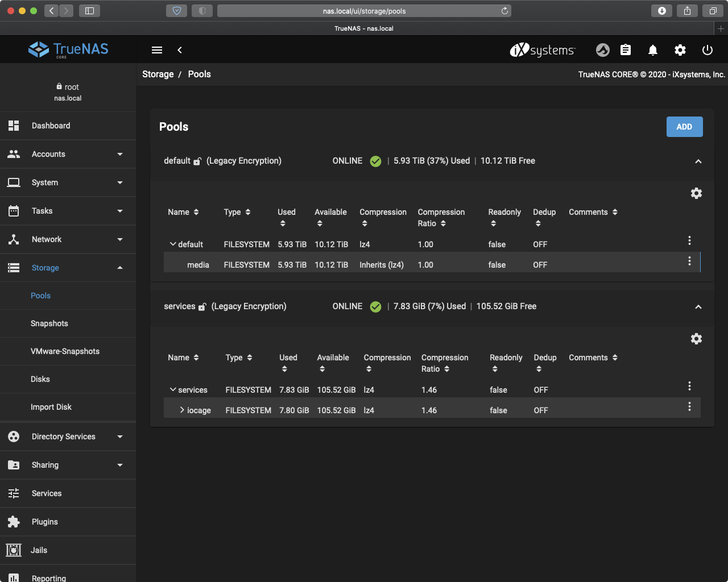Expand the iocage dataset tree row
728x582 pixels.
click(182, 410)
